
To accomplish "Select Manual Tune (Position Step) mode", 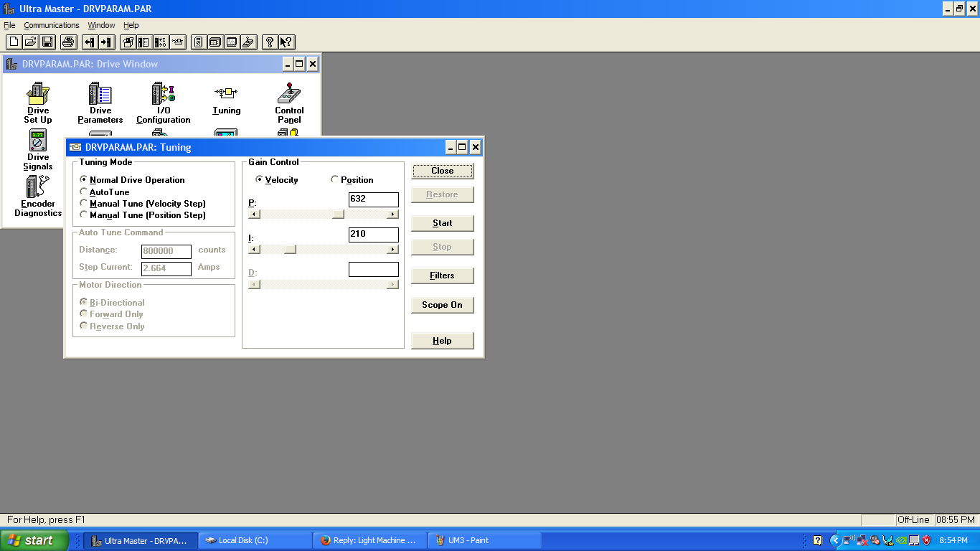I will pos(143,215).
